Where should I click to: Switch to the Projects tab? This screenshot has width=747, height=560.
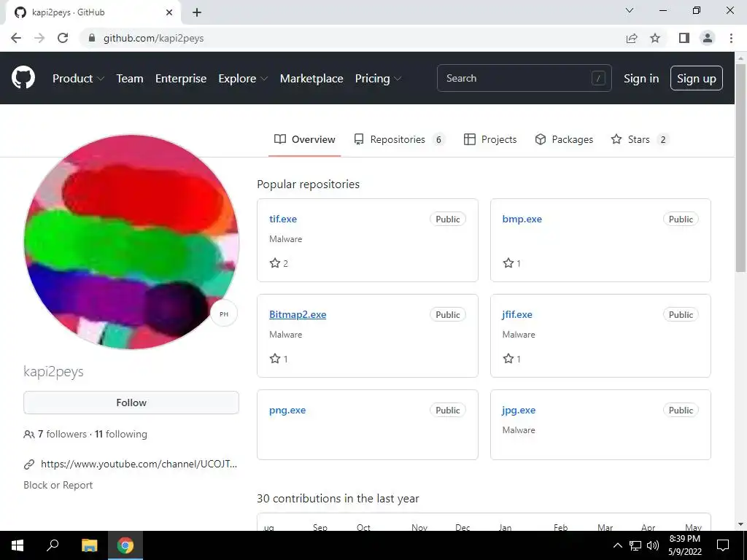click(490, 139)
